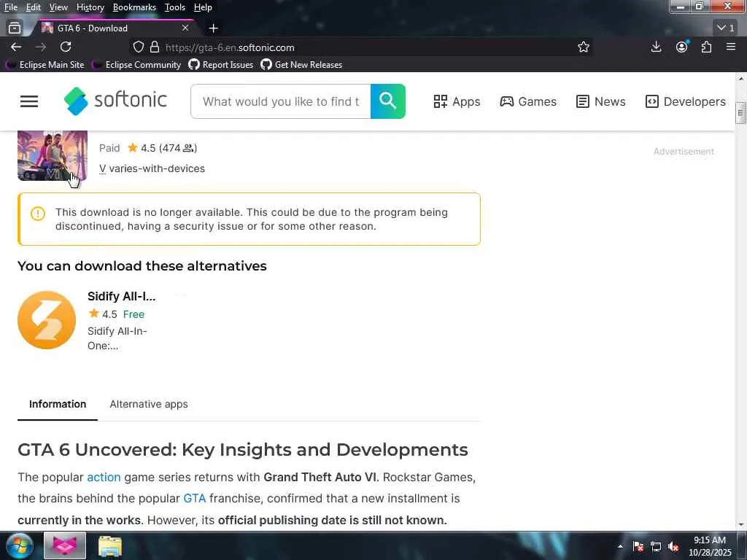Click the Softonic search input field
The image size is (747, 560).
click(x=281, y=101)
